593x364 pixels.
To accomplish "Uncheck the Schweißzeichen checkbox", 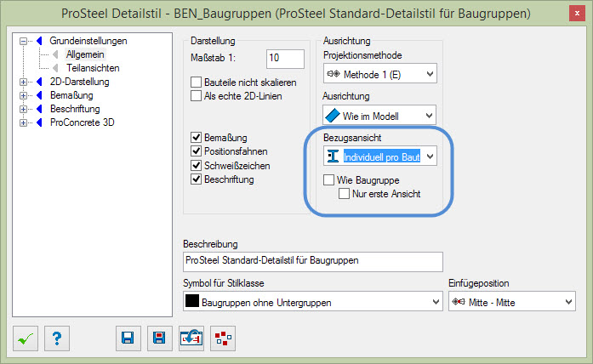I will tap(196, 165).
